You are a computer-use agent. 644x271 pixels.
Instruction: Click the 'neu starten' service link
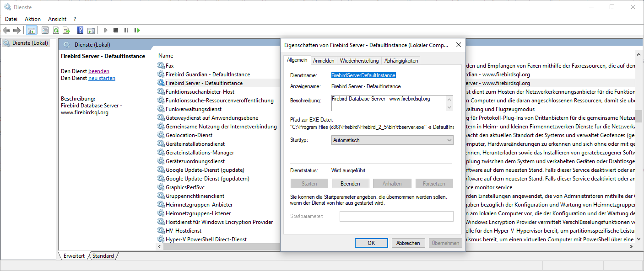(x=102, y=78)
